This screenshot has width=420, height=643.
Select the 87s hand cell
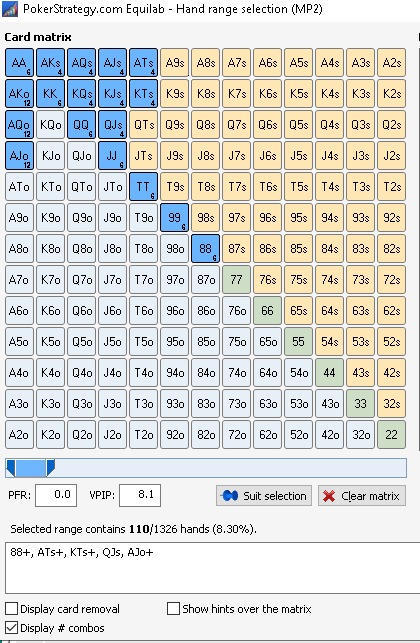point(237,249)
